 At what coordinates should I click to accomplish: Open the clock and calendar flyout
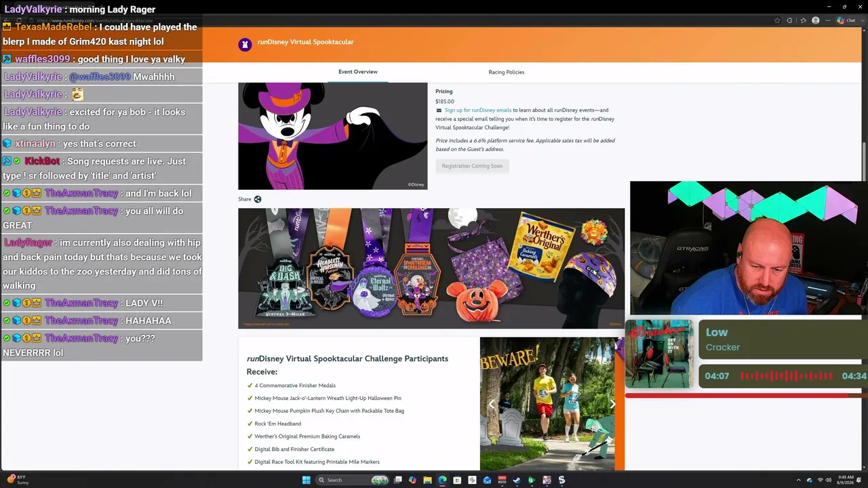845,480
